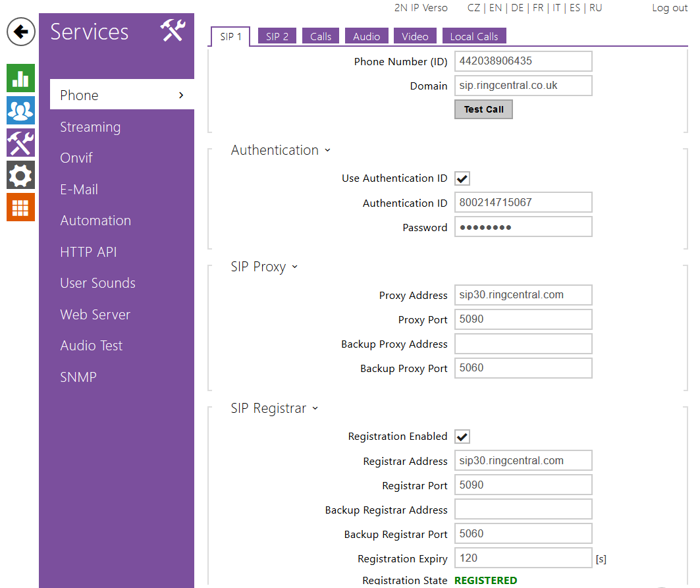
Task: Switch to the SIP 2 tab
Action: pyautogui.click(x=277, y=36)
